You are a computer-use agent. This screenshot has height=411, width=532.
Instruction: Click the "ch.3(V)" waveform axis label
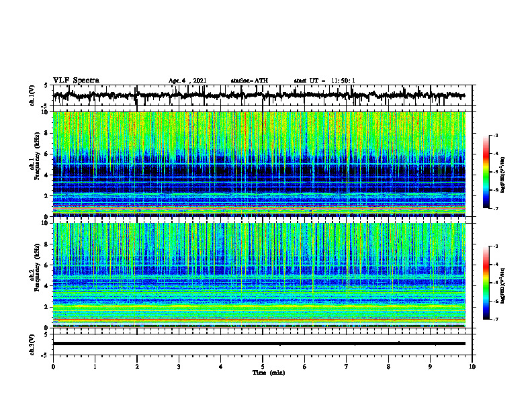(x=32, y=345)
